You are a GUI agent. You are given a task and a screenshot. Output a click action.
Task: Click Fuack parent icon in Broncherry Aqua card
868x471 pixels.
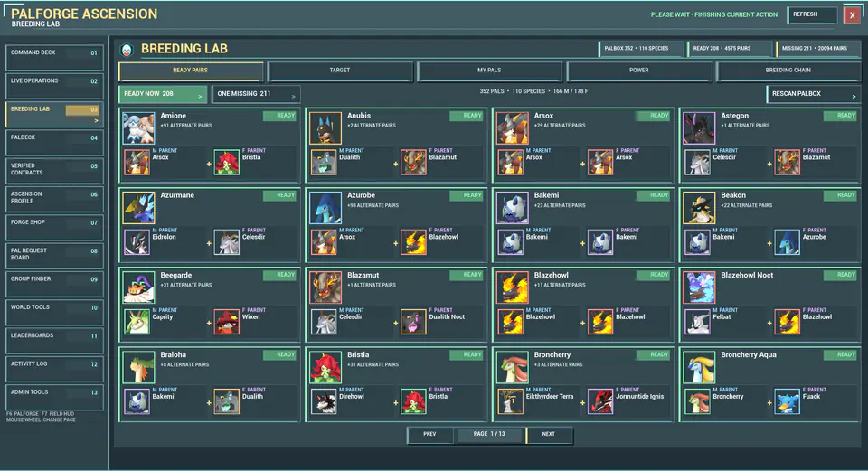click(x=788, y=401)
